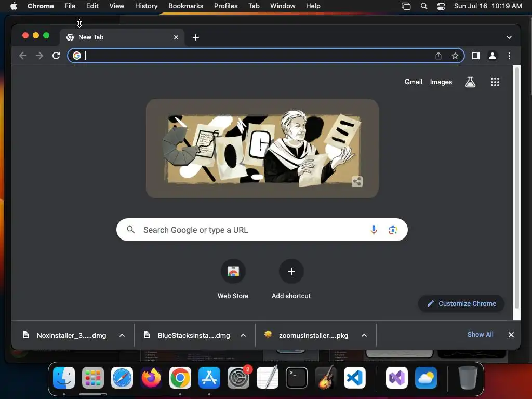
Task: Toggle the side panel icon
Action: [x=476, y=56]
